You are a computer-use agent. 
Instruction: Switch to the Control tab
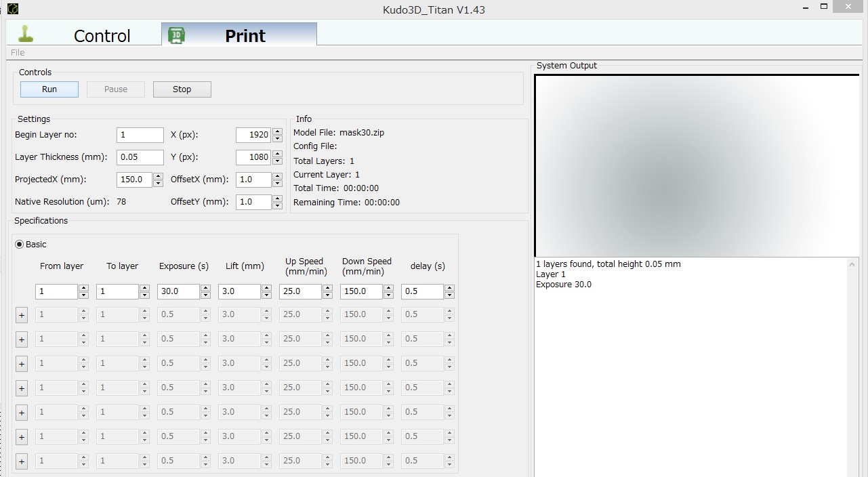pyautogui.click(x=102, y=35)
